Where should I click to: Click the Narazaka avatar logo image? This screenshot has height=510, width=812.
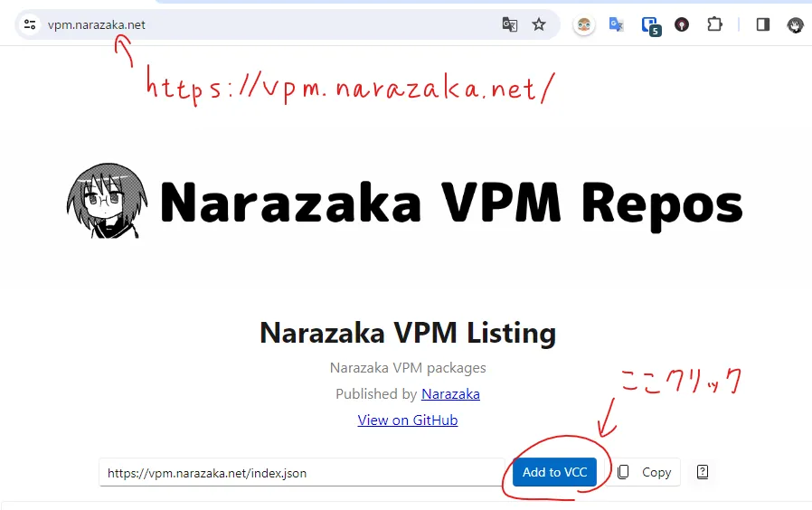coord(108,201)
